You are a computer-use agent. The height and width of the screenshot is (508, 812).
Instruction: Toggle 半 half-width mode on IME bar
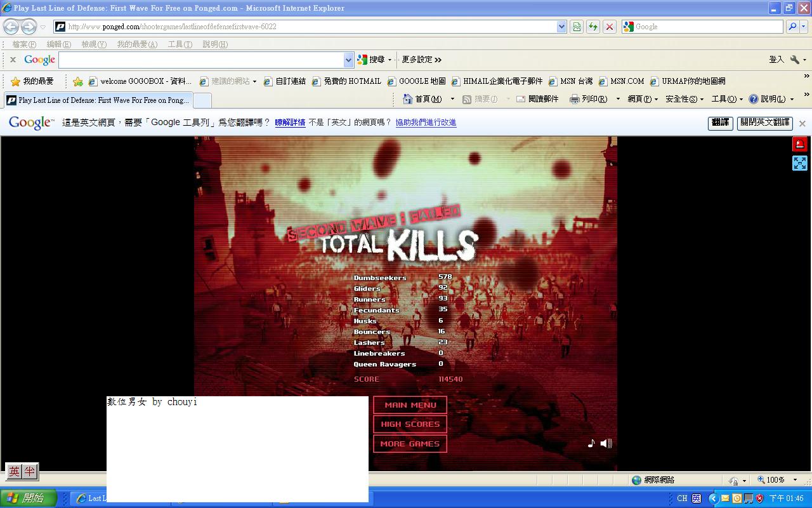(x=30, y=471)
